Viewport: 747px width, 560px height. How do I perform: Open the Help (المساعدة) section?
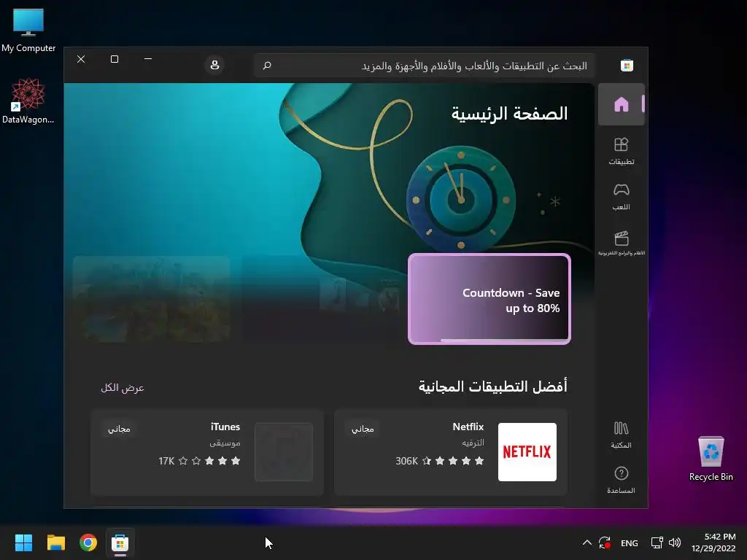[x=622, y=480]
